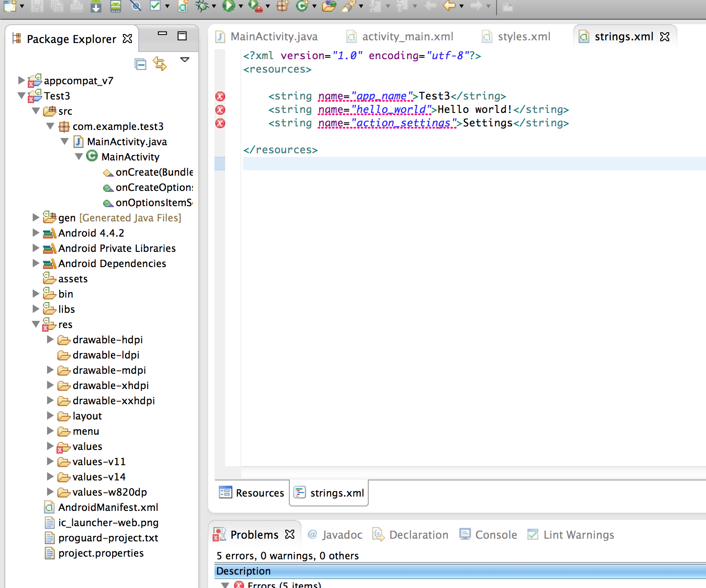Collapse the Test3 project node
This screenshot has width=706, height=588.
click(21, 96)
